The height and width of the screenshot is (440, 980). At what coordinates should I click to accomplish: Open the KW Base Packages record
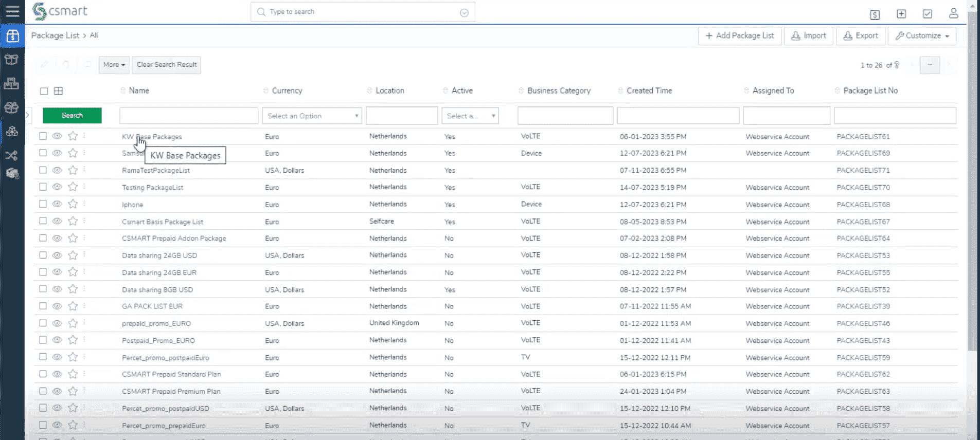point(152,137)
